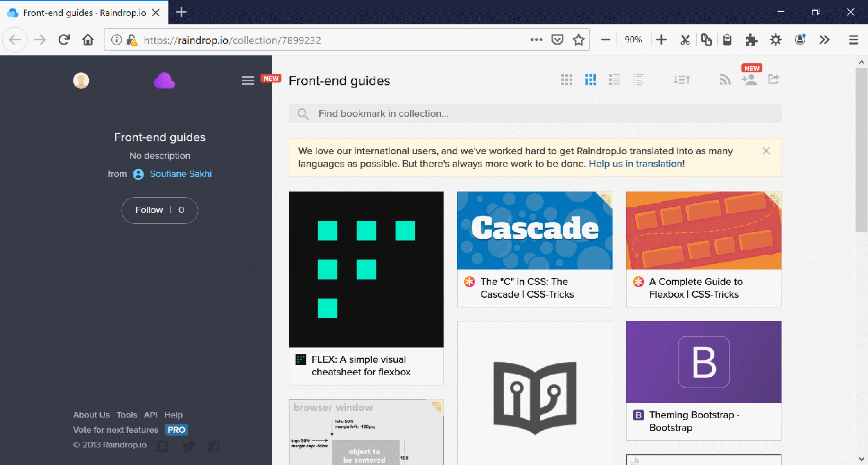This screenshot has height=465, width=868.
Task: Select the Front-end guides browser tab
Action: (79, 11)
